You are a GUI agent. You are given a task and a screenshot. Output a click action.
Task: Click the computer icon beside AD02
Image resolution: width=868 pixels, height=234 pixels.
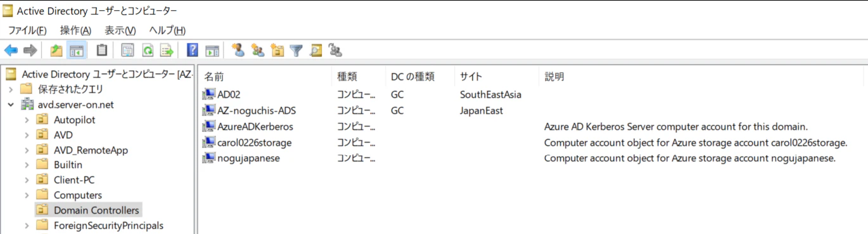[208, 94]
